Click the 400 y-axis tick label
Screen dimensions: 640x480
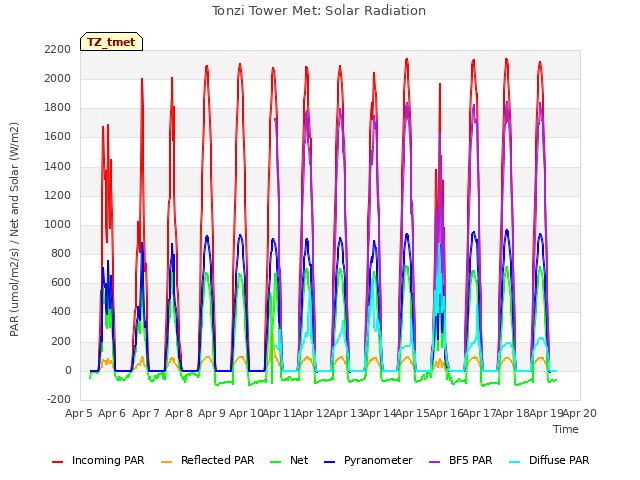61,312
